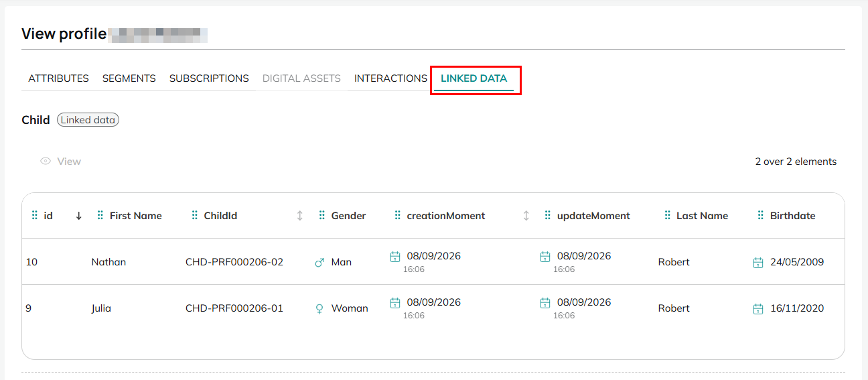
Task: Click the id cell with value 10
Action: point(31,262)
